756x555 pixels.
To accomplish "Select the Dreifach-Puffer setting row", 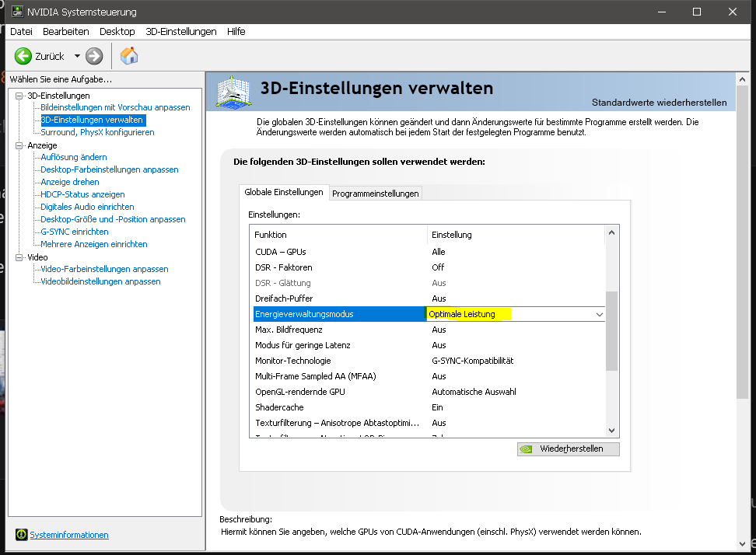I will coord(429,298).
